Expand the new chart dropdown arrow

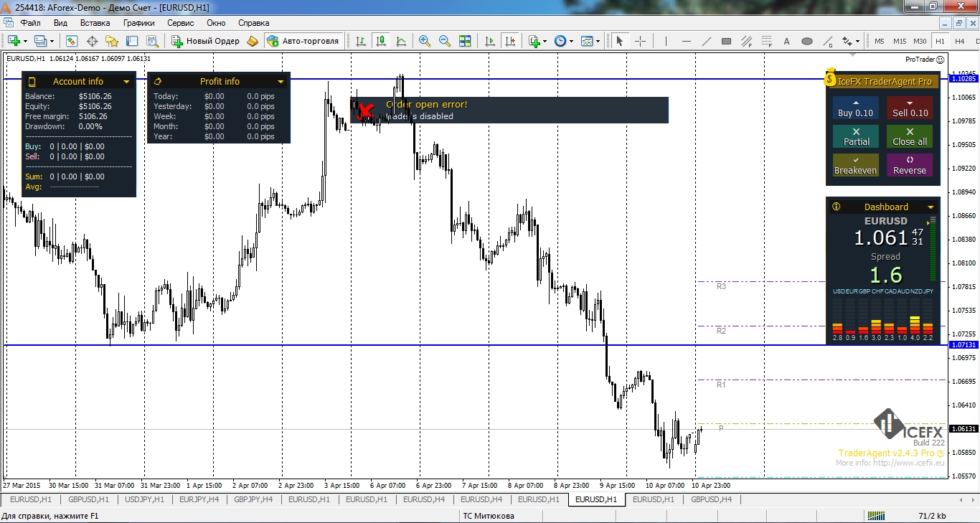tap(25, 41)
